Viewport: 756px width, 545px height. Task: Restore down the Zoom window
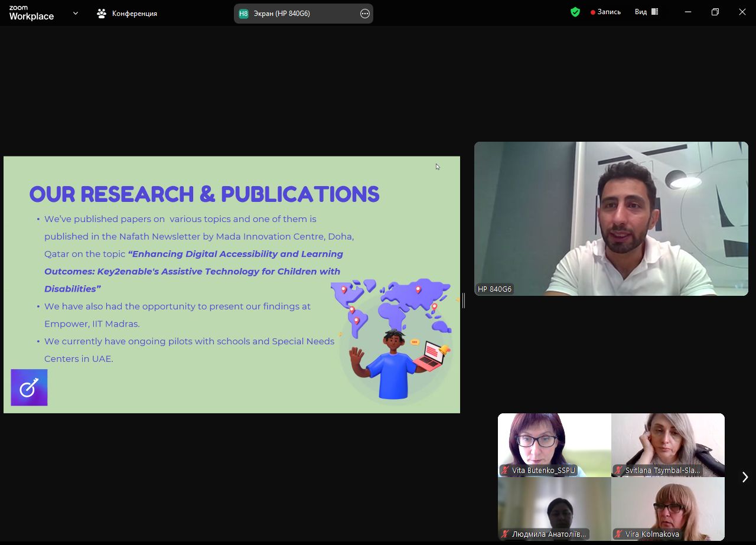point(715,12)
